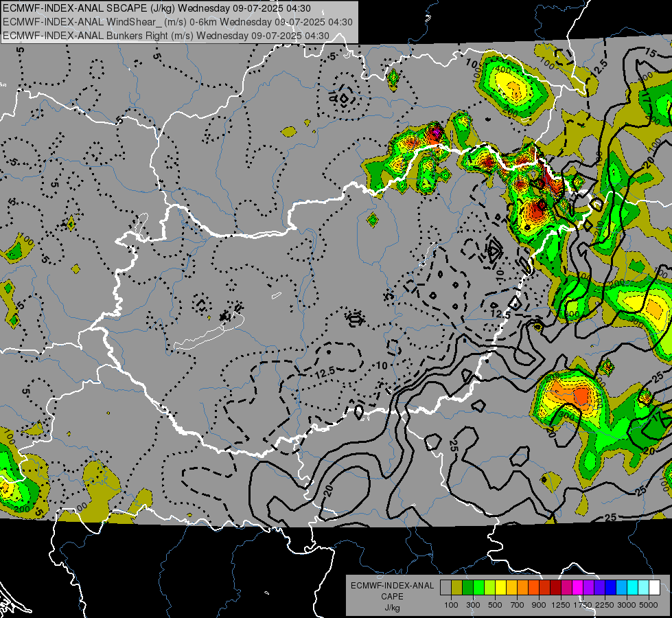The image size is (672, 618).
Task: Click the legend title ECMWF-INDEX-ANAL
Action: 393,586
